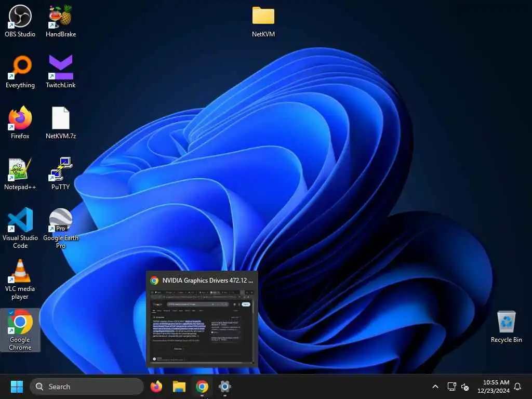Open the notifications bell
Image resolution: width=532 pixels, height=399 pixels.
click(518, 387)
